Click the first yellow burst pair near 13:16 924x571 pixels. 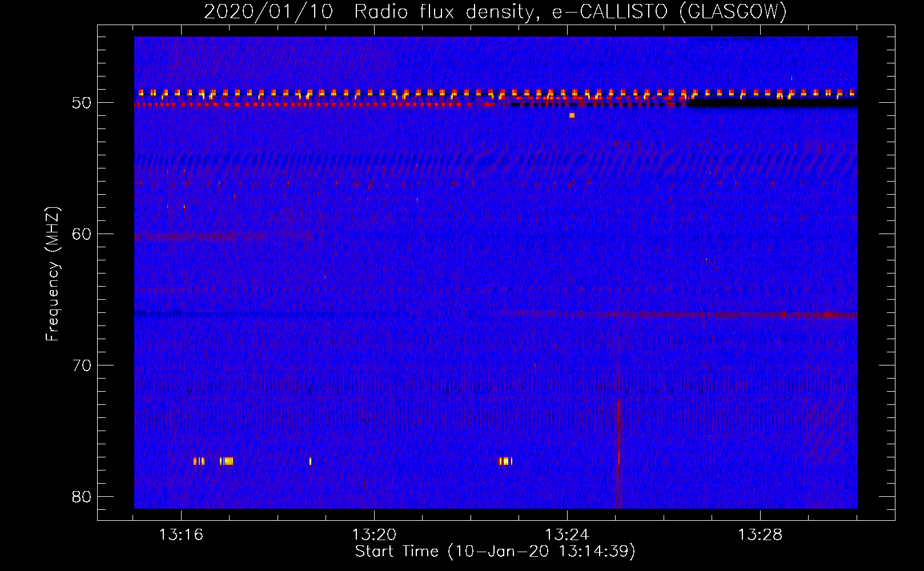pos(198,461)
